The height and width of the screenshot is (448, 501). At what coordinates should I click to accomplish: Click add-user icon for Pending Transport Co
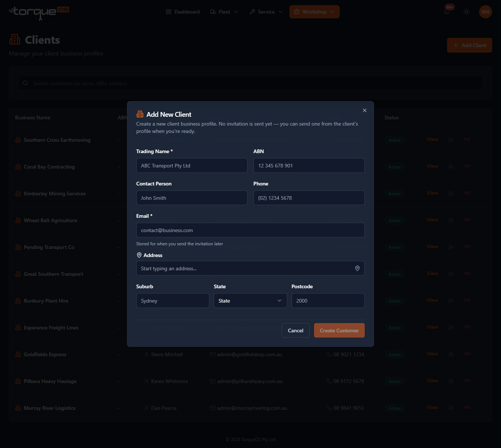click(x=451, y=247)
